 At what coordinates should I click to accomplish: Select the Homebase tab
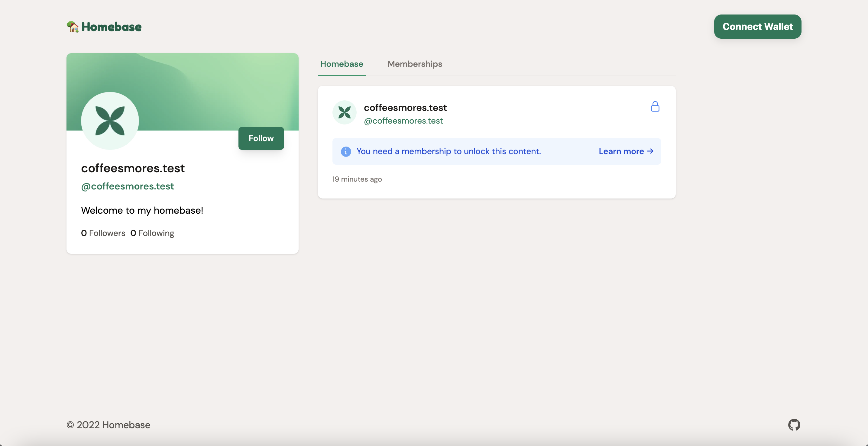pos(341,64)
